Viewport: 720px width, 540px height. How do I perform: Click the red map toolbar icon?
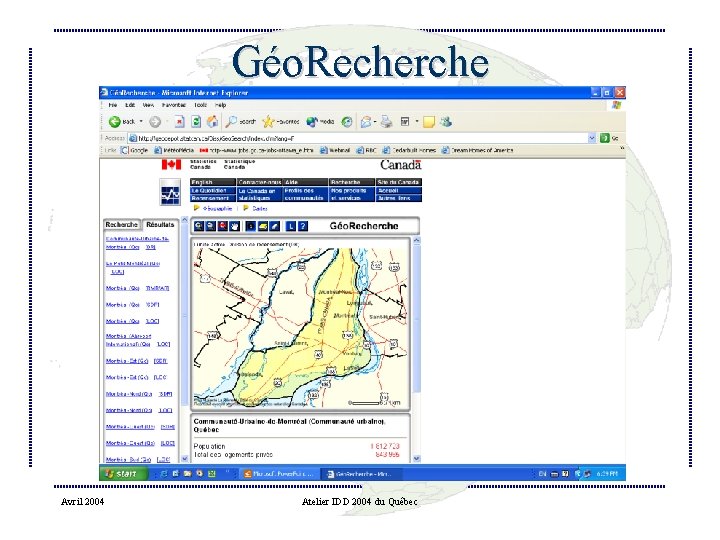click(222, 226)
